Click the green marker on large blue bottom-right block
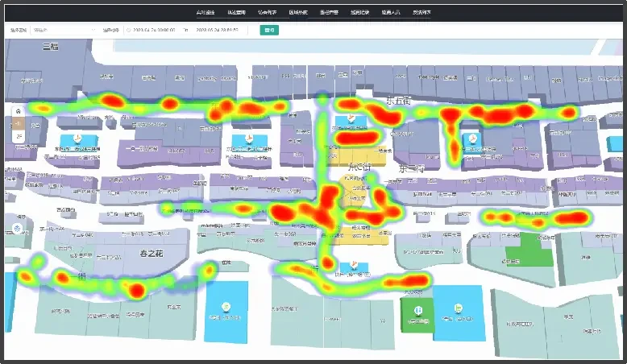The width and height of the screenshot is (627, 364). pyautogui.click(x=459, y=308)
